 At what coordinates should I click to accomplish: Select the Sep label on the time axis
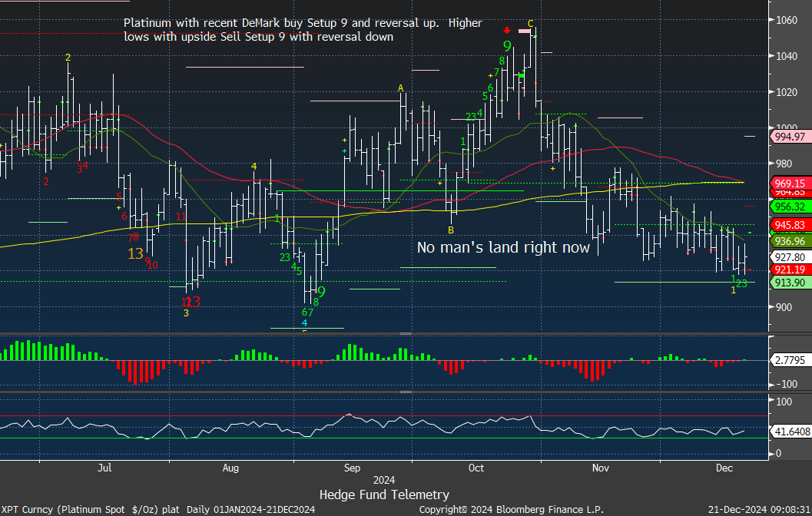352,467
